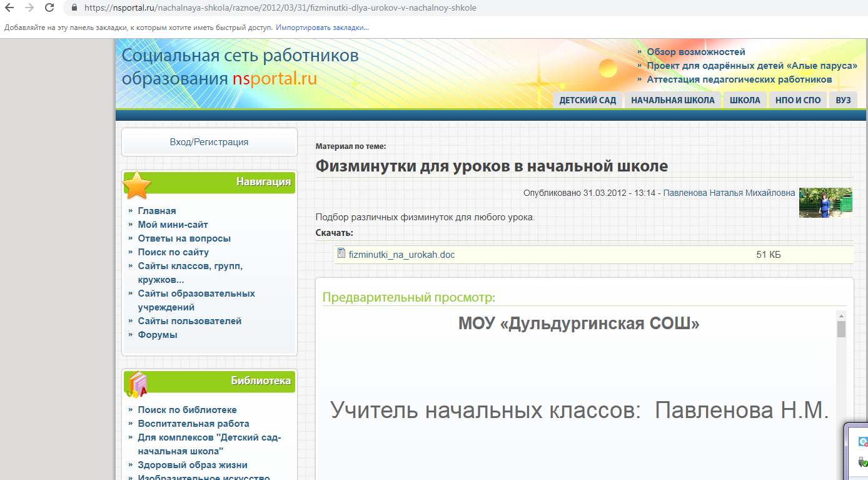Screen dimensions: 868x480
Task: Click the preview scrollbar up arrow
Action: pos(841,315)
